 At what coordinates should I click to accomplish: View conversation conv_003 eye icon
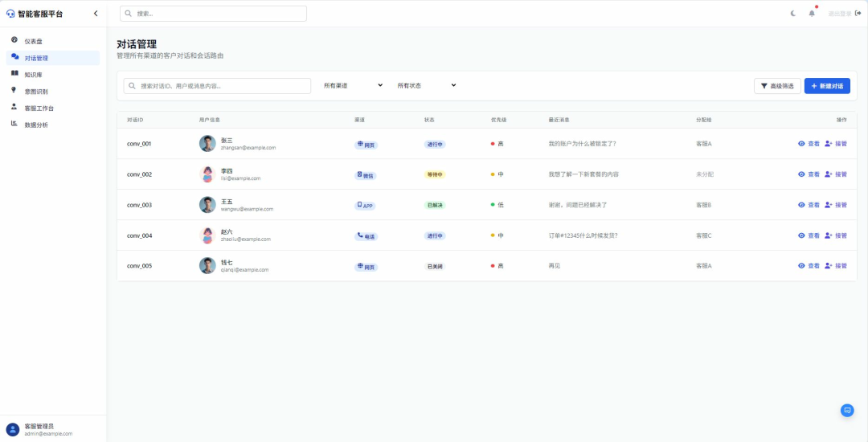pos(801,205)
